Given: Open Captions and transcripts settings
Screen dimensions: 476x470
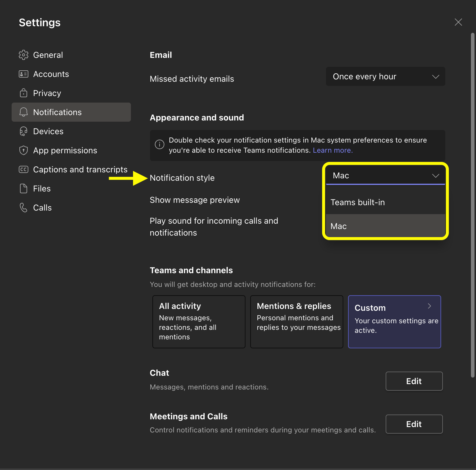Looking at the screenshot, I should tap(71, 169).
